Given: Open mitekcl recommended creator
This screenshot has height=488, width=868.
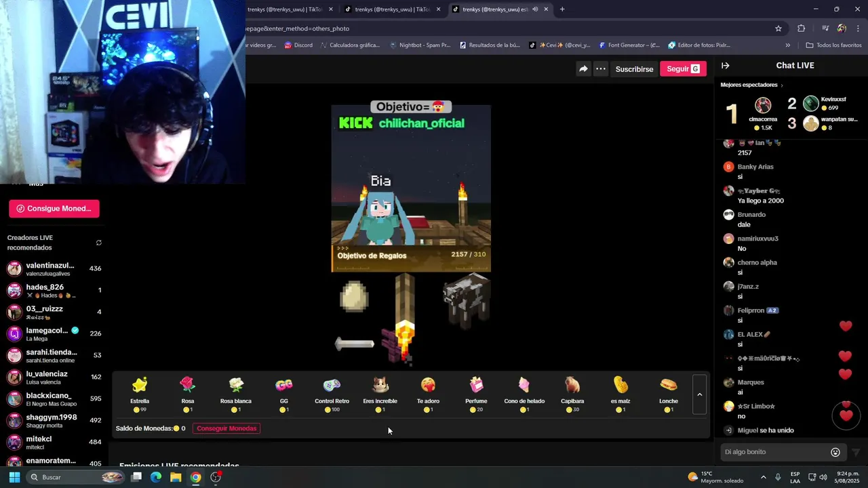Looking at the screenshot, I should (54, 442).
